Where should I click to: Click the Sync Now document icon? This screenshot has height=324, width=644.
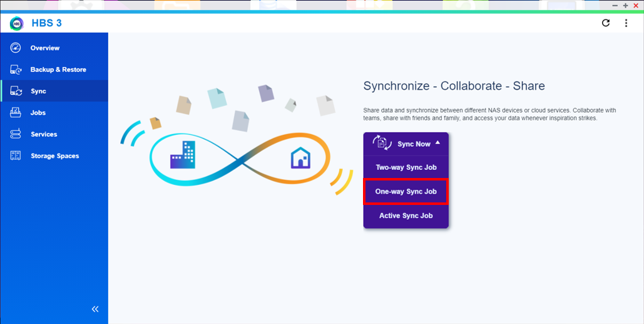pos(382,144)
